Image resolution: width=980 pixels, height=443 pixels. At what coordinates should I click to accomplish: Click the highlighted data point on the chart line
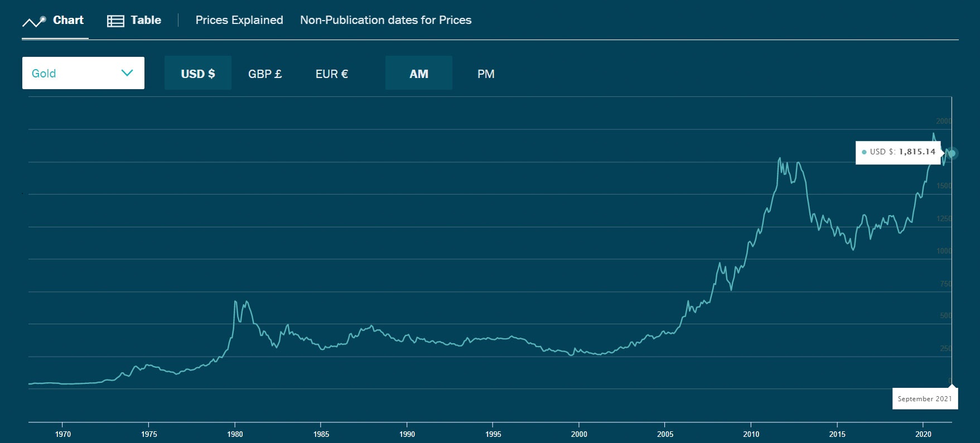tap(952, 153)
